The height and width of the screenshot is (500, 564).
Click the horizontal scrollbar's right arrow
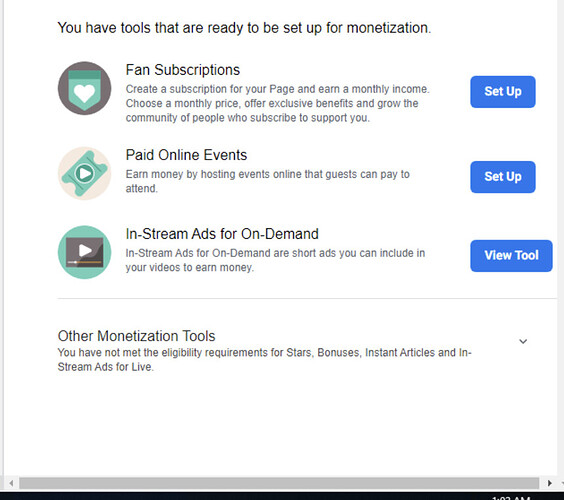pyautogui.click(x=550, y=483)
